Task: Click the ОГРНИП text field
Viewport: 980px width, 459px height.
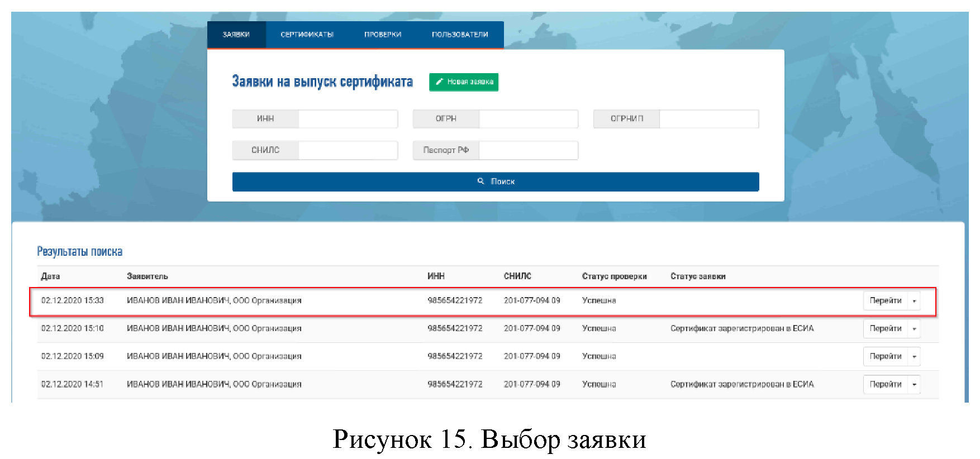Action: [x=708, y=119]
